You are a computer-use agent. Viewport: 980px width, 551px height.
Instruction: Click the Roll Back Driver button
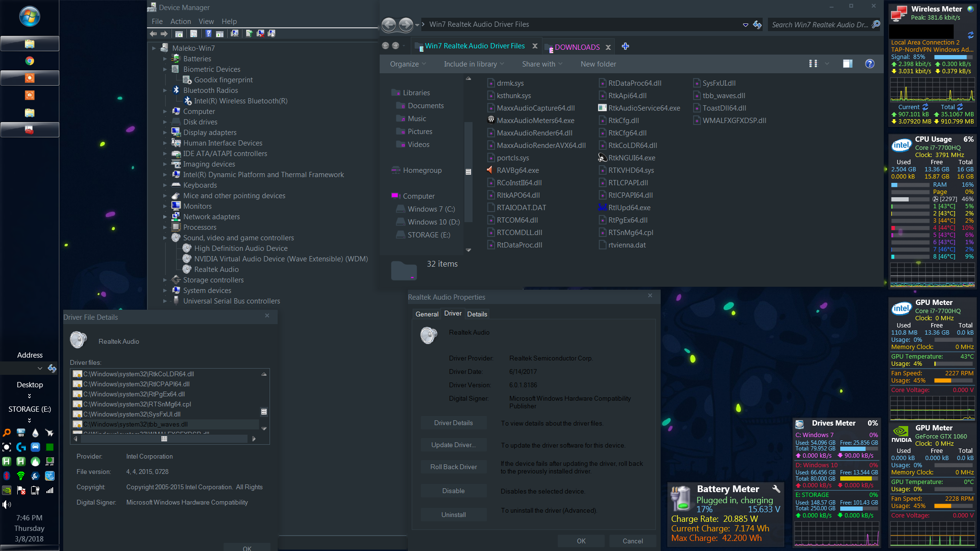point(453,467)
